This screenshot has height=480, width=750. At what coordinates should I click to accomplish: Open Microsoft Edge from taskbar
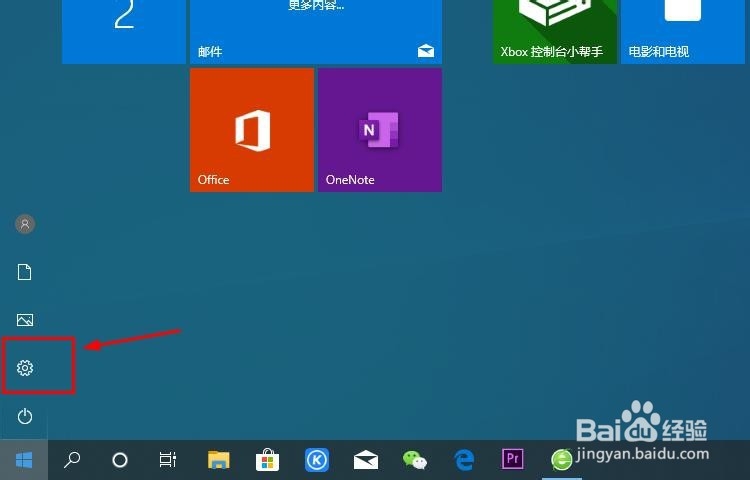click(464, 460)
